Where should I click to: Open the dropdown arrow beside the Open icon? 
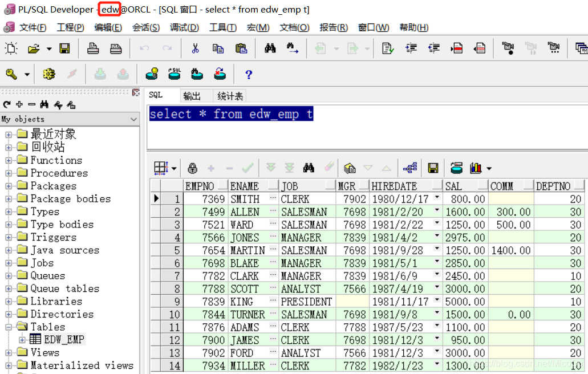pyautogui.click(x=49, y=48)
